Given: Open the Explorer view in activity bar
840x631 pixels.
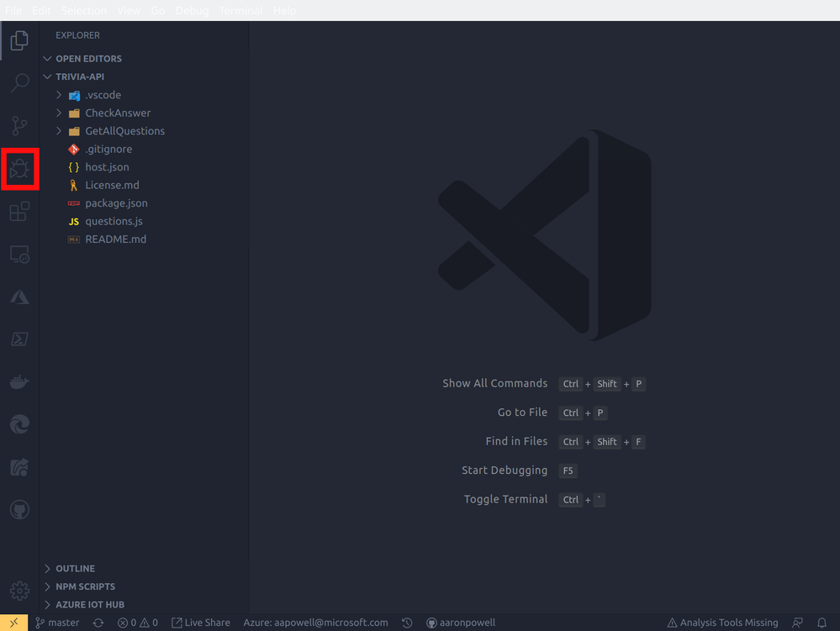Looking at the screenshot, I should (x=19, y=40).
